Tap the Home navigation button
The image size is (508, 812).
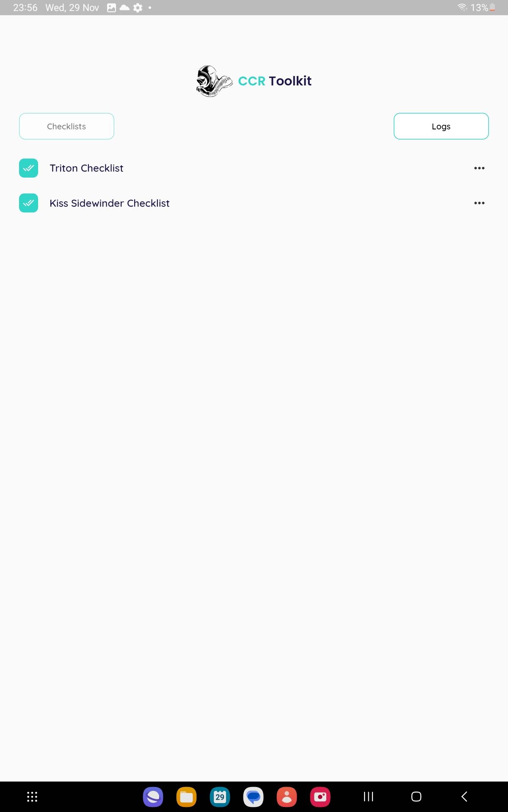pos(417,797)
